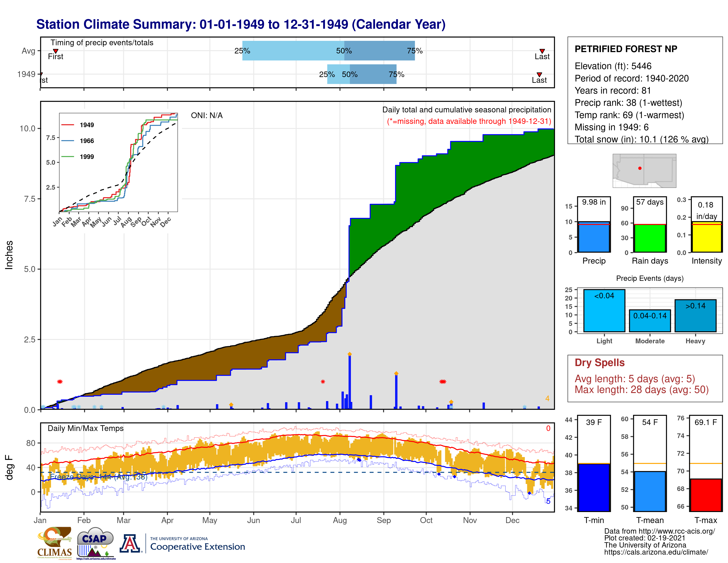Click the 'PETRIFIED FOREST NP' station name
The height and width of the screenshot is (563, 728).
(626, 49)
